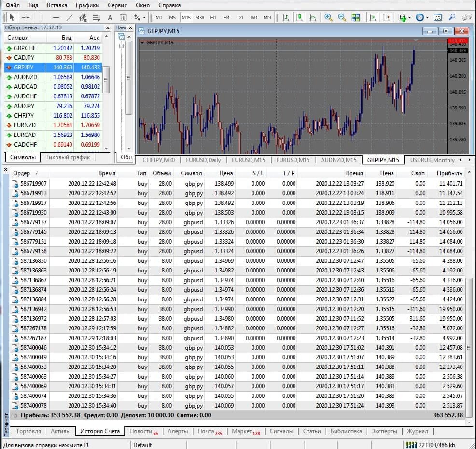Click the connection bars status icon

411,445
